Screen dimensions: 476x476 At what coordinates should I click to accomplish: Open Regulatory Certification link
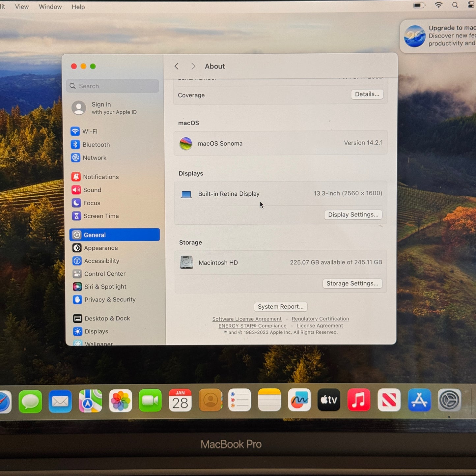click(x=320, y=319)
